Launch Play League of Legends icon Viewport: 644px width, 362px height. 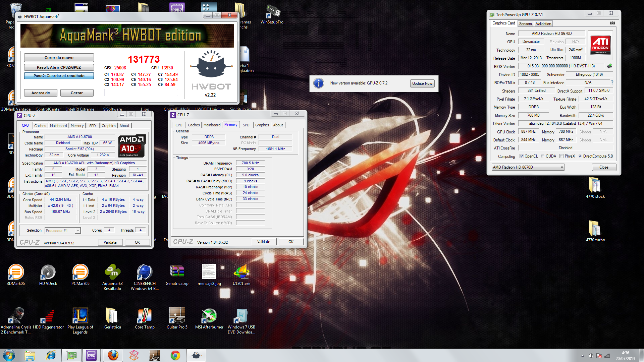[x=80, y=321]
